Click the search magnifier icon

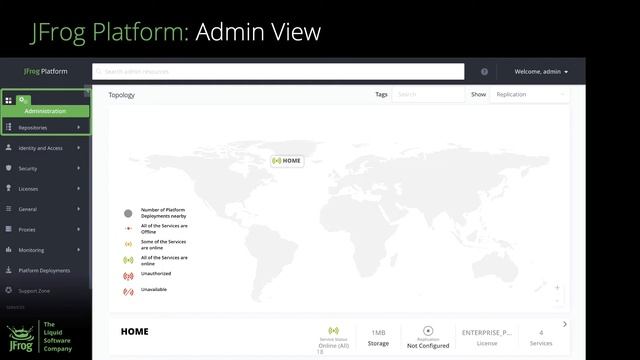pyautogui.click(x=99, y=71)
